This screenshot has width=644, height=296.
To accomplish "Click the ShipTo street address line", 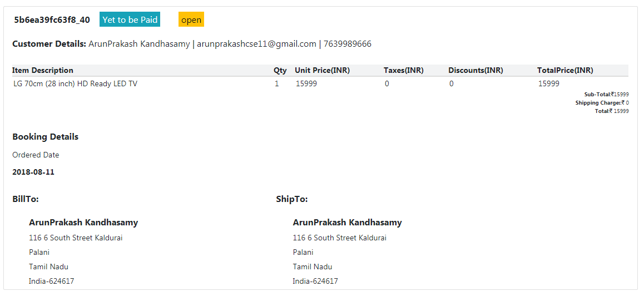I will pos(339,238).
